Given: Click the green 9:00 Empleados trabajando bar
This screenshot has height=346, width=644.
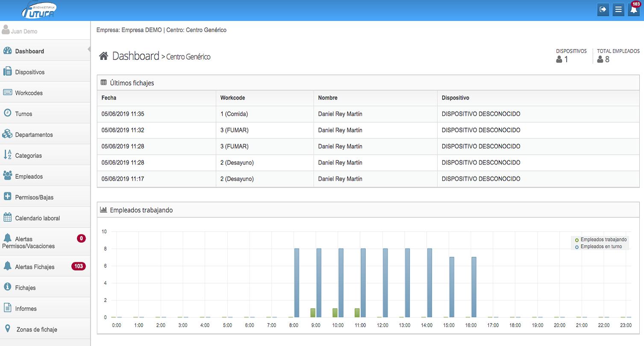Looking at the screenshot, I should click(x=313, y=313).
